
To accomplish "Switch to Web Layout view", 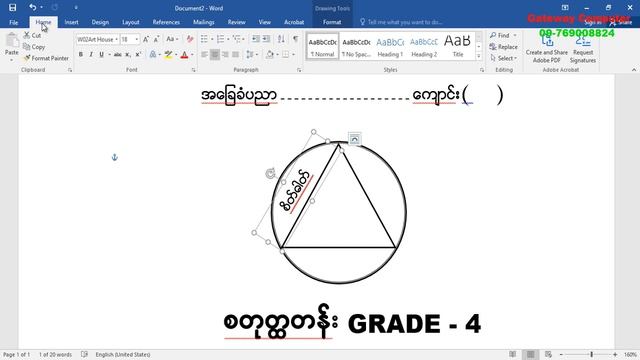I will pyautogui.click(x=548, y=354).
